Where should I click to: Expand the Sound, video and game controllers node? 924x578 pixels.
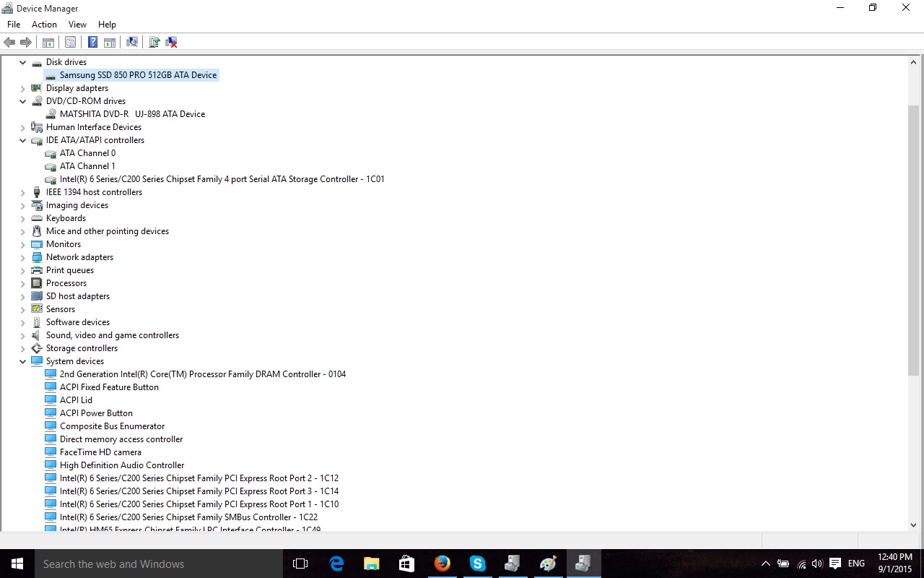[x=23, y=335]
